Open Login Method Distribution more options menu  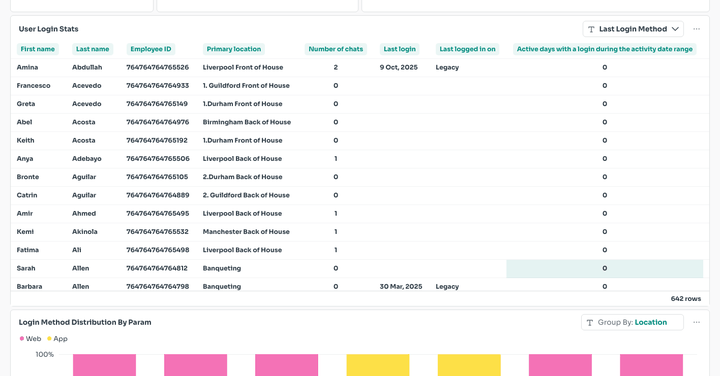click(x=697, y=322)
